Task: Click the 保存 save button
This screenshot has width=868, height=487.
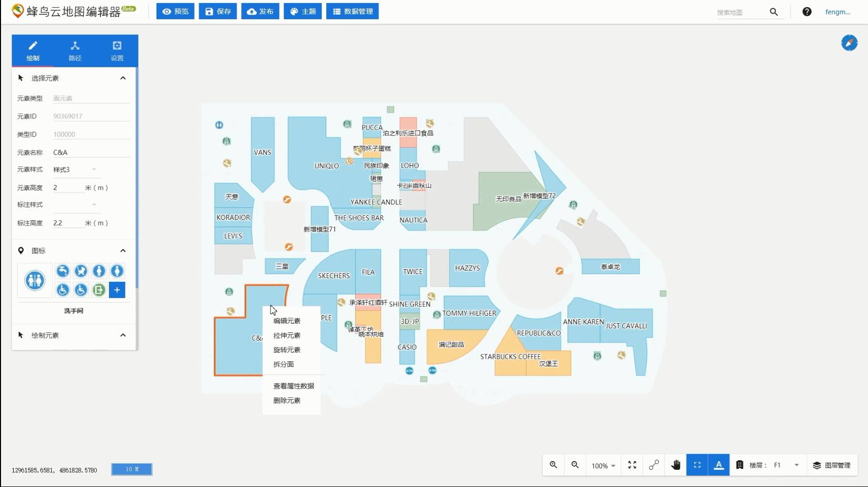Action: (x=218, y=11)
